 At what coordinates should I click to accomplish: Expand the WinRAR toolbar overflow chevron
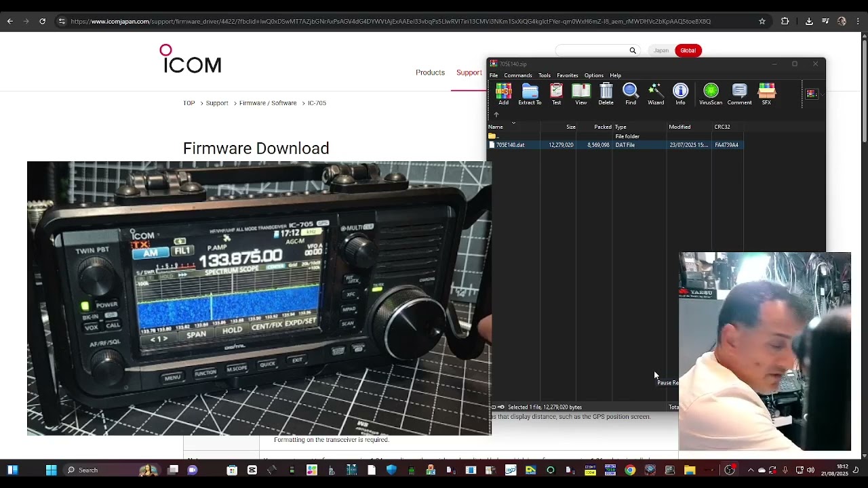click(821, 94)
